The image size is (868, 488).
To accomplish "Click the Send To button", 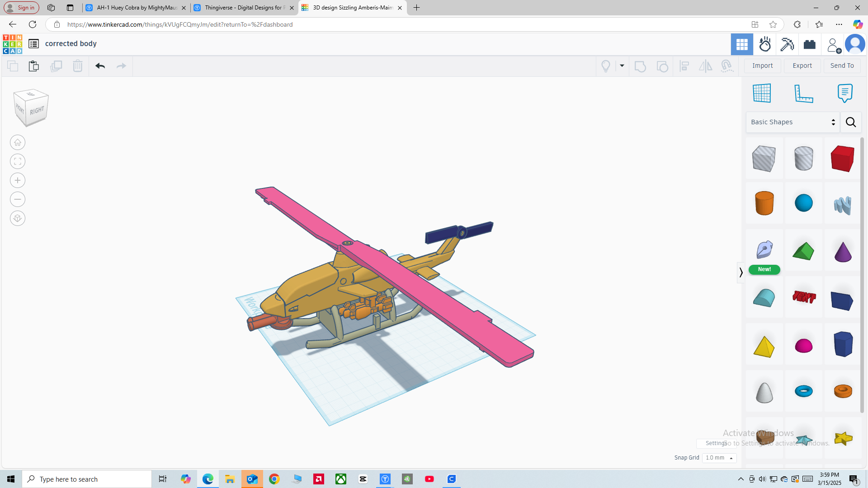I will [842, 66].
